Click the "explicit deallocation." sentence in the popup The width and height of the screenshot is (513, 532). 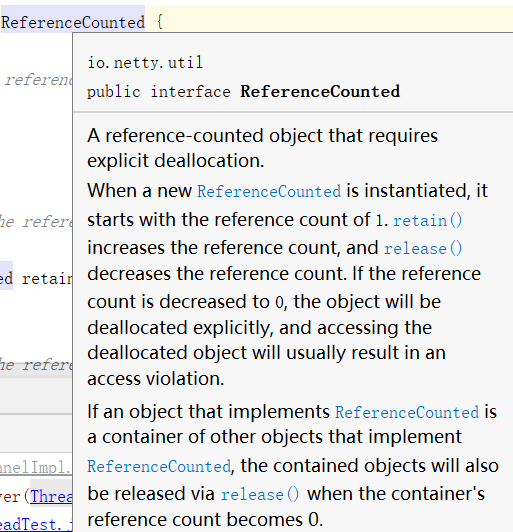click(x=176, y=161)
